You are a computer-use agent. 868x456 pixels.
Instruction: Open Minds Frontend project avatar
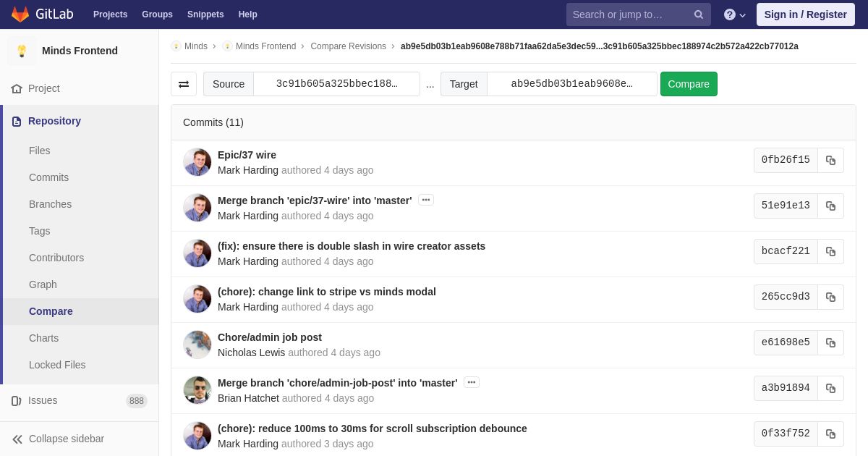point(22,51)
